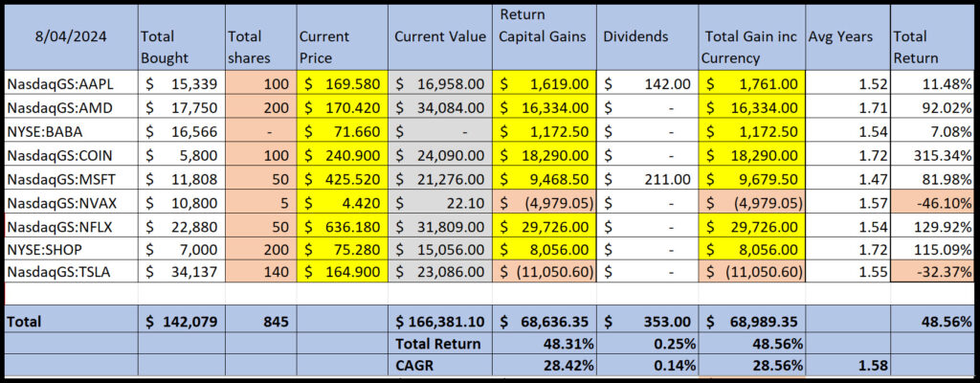
Task: Select the NasdaqGS:AMD ticker cell
Action: click(71, 107)
